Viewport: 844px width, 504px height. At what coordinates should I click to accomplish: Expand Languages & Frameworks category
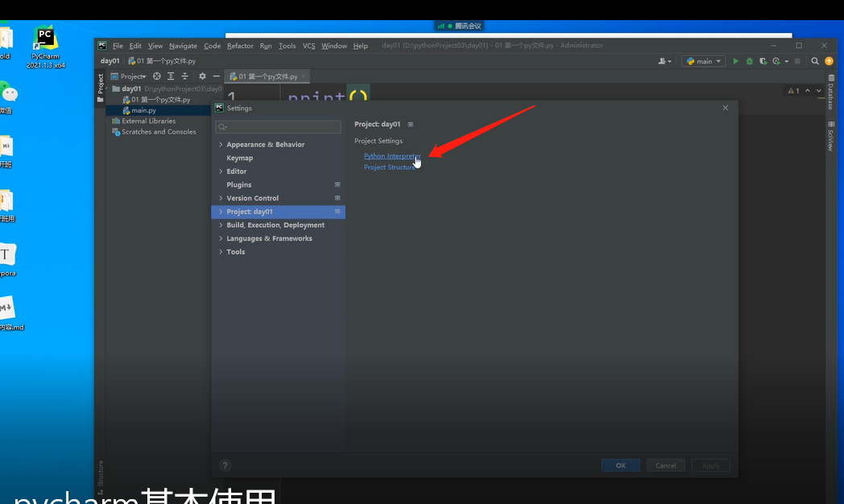[x=221, y=239]
